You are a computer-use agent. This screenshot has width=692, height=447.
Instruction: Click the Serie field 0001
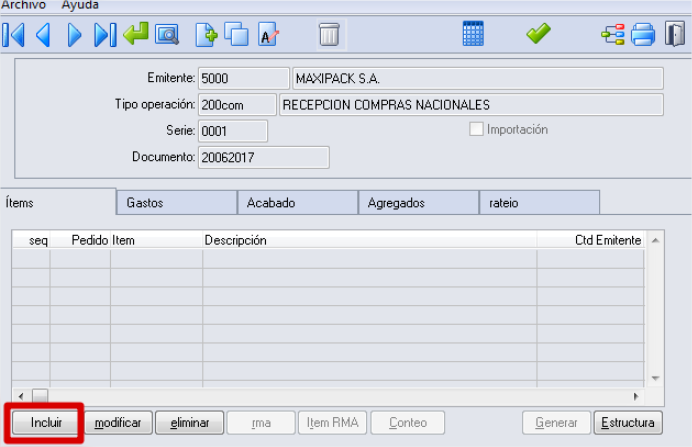click(233, 131)
